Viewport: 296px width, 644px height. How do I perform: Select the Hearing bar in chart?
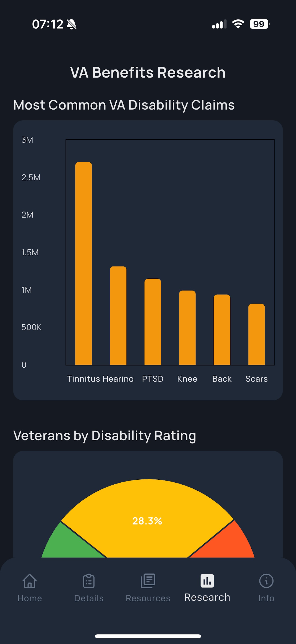point(118,315)
